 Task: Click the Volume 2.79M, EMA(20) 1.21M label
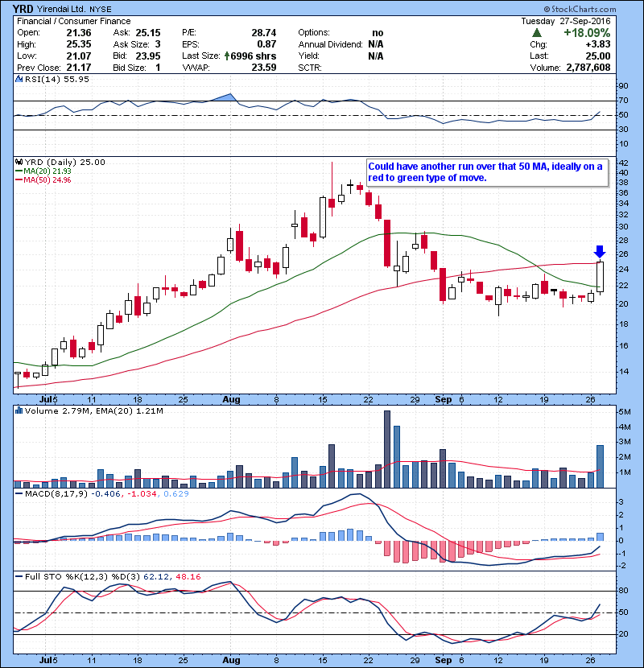(x=93, y=410)
